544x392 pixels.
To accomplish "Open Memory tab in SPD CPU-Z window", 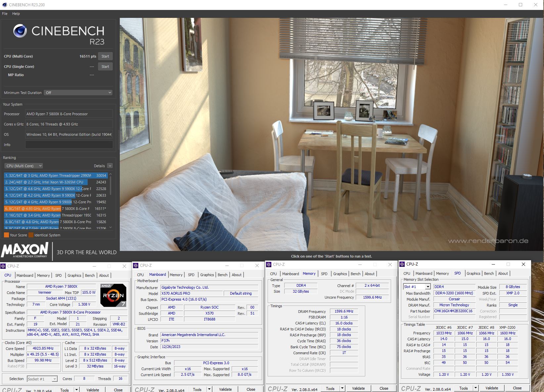I will click(x=442, y=273).
